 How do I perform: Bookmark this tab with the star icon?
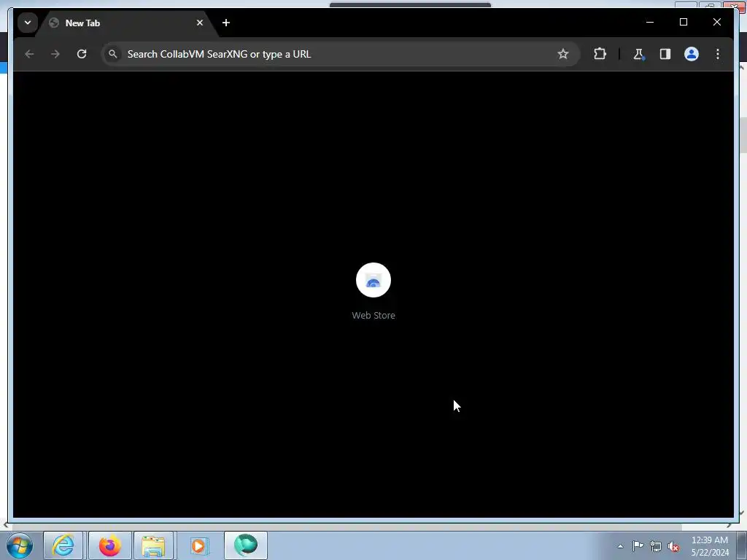[563, 54]
